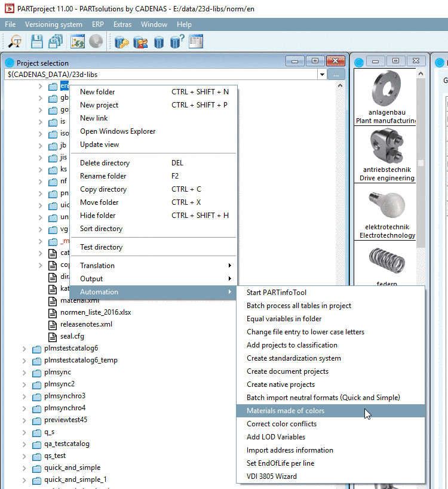Click the plain database toolbar icon
Image resolution: width=448 pixels, height=489 pixels.
[159, 42]
